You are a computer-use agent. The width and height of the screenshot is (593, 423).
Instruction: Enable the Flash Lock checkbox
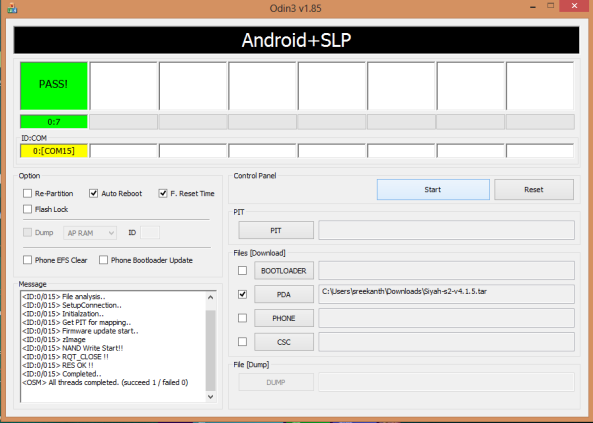click(x=27, y=209)
